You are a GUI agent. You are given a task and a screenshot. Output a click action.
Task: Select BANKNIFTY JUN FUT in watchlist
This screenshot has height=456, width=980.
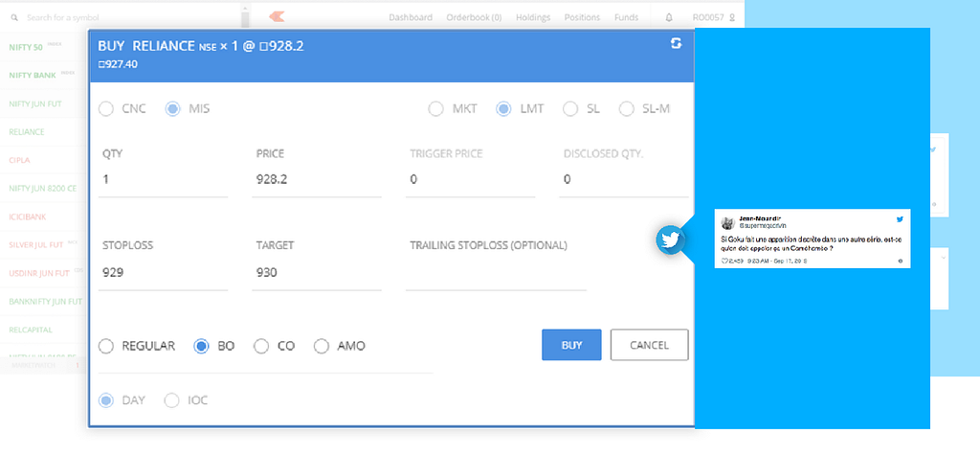pyautogui.click(x=44, y=302)
